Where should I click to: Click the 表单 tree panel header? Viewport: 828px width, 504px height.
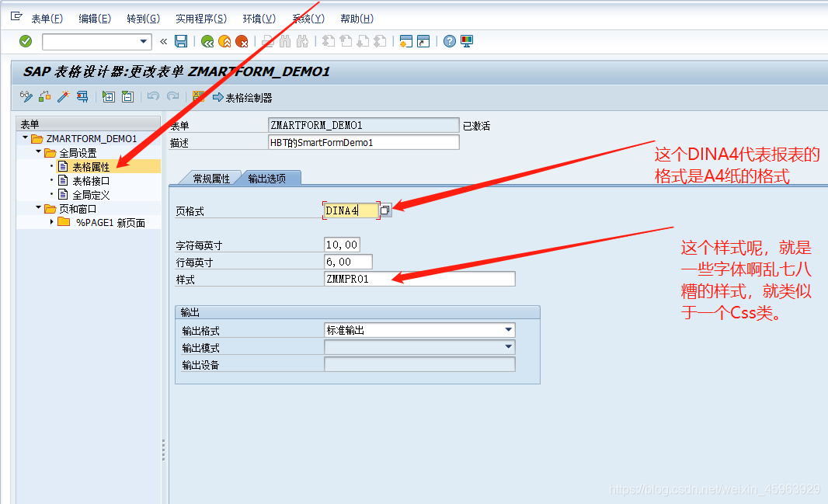89,124
